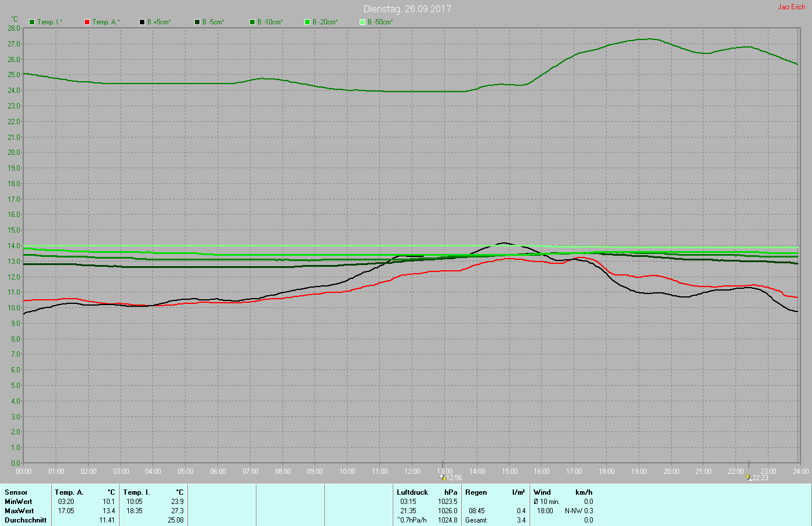The image size is (812, 526).
Task: Select the B -10cm* legend label
Action: [x=270, y=22]
